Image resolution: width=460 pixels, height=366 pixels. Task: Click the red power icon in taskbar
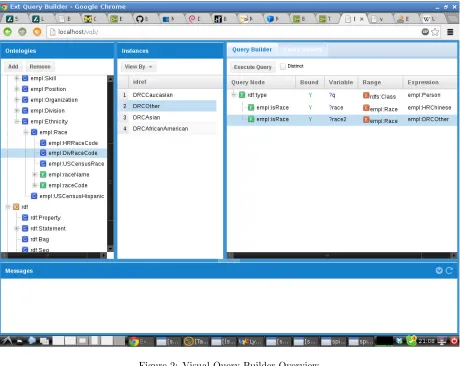454,341
